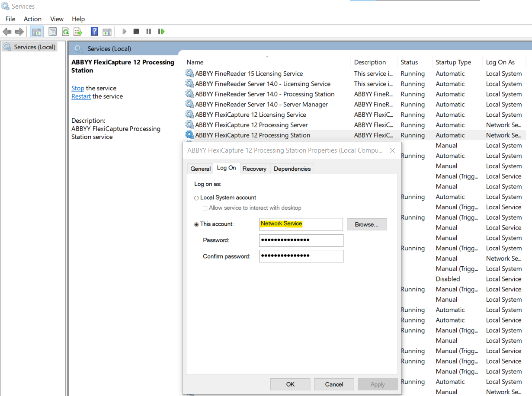Click gear icon of FineReader Server Processing Station

(x=189, y=94)
